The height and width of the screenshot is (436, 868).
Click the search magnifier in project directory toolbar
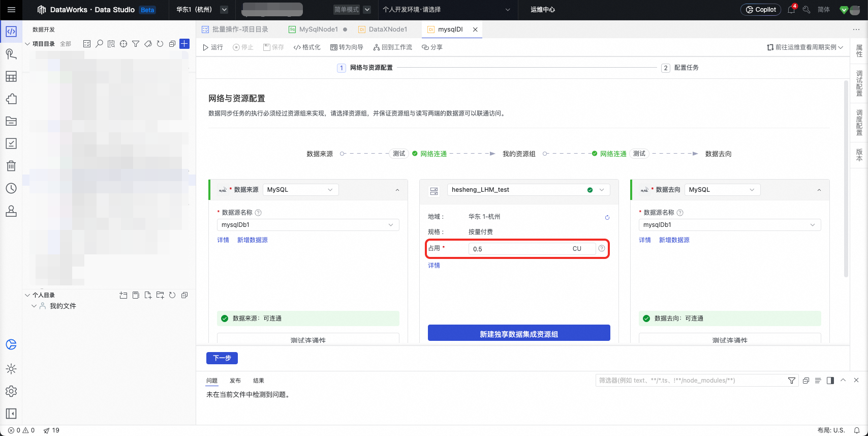(x=99, y=44)
